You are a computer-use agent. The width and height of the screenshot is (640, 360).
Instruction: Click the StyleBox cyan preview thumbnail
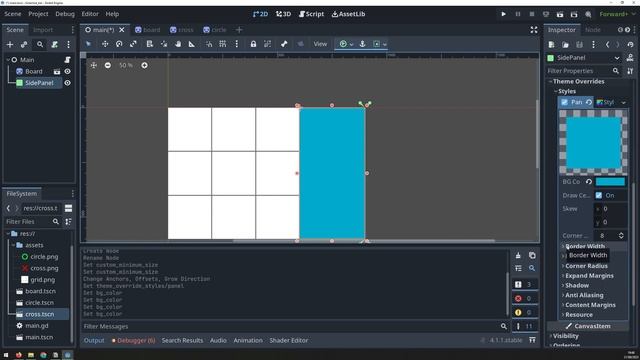[593, 142]
